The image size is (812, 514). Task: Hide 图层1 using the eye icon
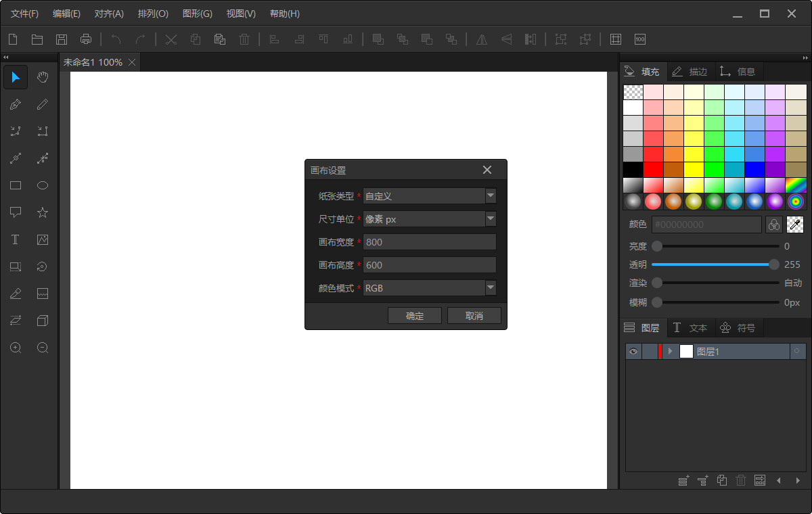click(633, 351)
